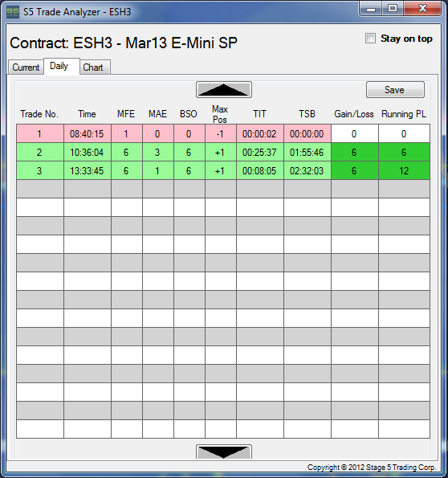Click the MAE column header
Image resolution: width=448 pixels, height=478 pixels.
coord(157,114)
